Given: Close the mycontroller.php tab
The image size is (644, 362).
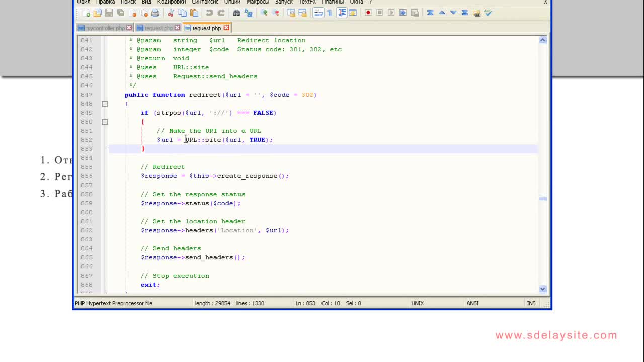Looking at the screenshot, I should point(129,28).
